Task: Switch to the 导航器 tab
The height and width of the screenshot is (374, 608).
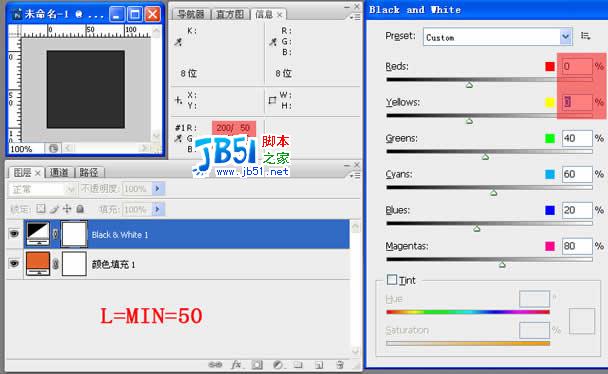Action: (191, 15)
